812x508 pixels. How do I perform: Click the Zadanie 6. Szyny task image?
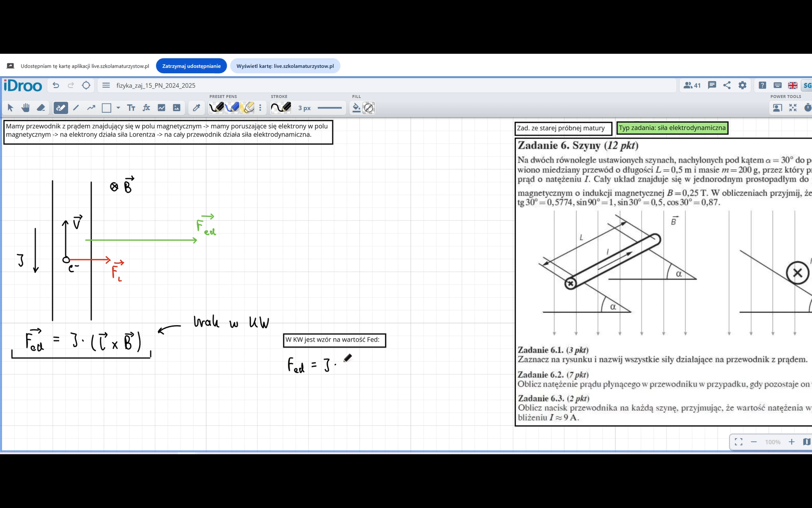click(663, 282)
